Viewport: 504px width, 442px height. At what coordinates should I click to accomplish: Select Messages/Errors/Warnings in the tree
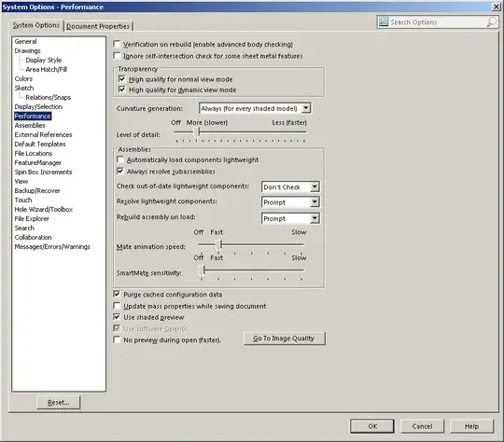(52, 246)
